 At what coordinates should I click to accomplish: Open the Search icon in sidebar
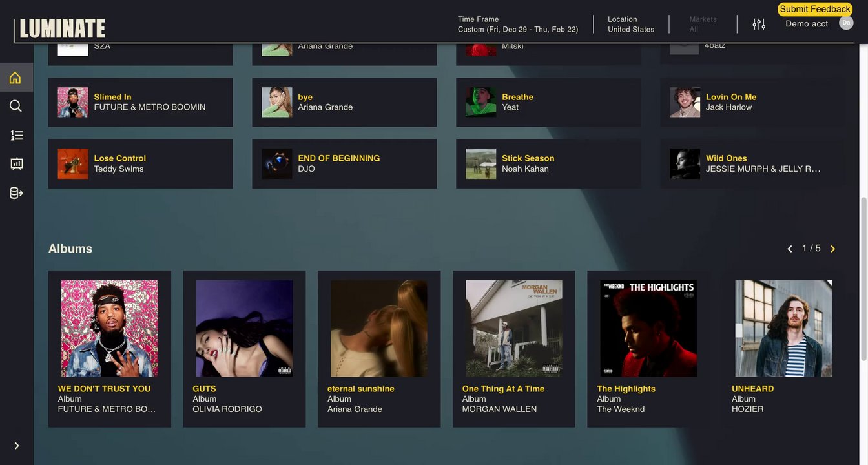(x=15, y=106)
